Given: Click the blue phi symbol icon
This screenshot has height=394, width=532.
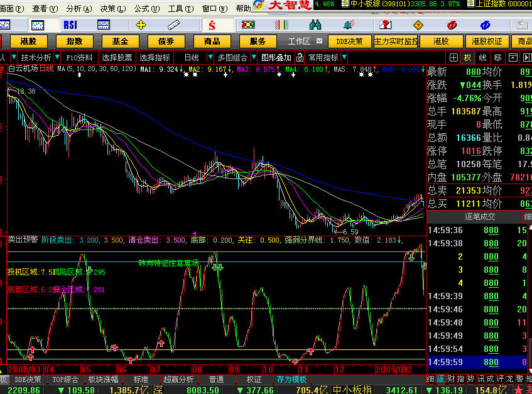Looking at the screenshot, I should [485, 25].
